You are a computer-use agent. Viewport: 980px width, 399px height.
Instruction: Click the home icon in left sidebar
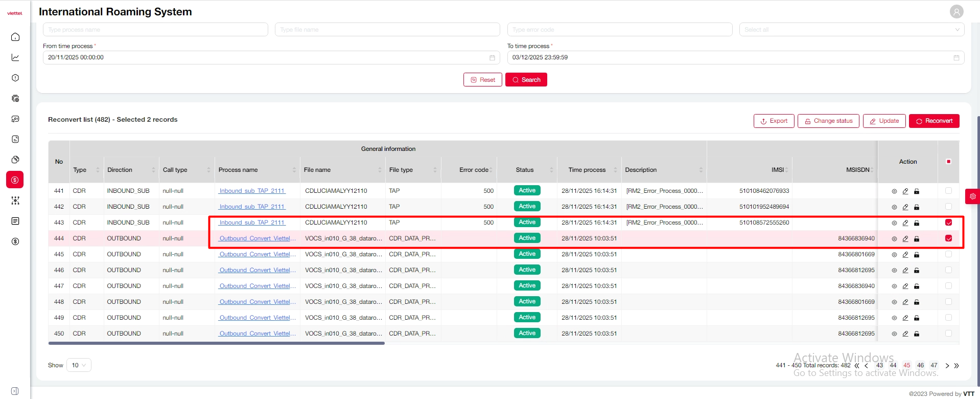[15, 37]
